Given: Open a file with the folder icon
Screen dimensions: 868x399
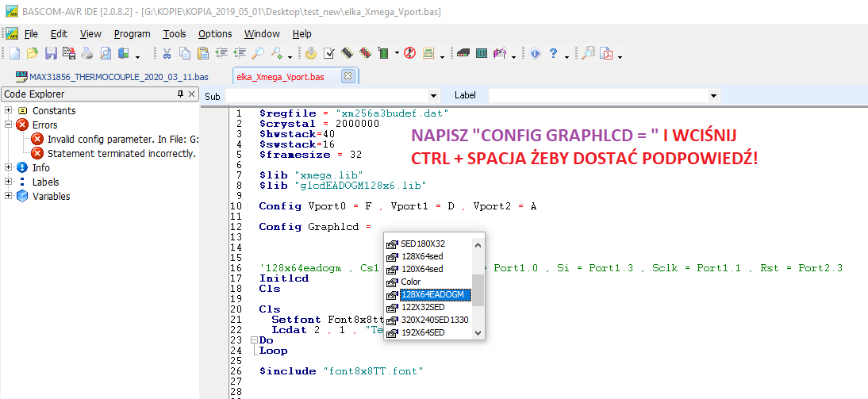Looking at the screenshot, I should [33, 53].
